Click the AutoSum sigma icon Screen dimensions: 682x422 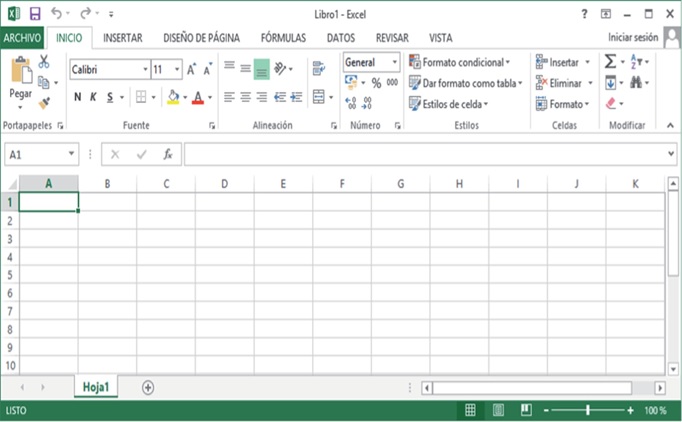coord(610,62)
